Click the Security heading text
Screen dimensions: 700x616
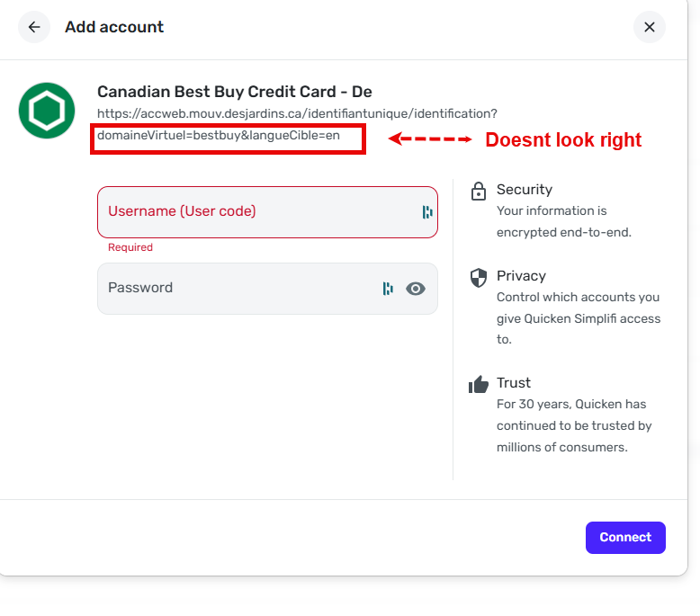[525, 190]
